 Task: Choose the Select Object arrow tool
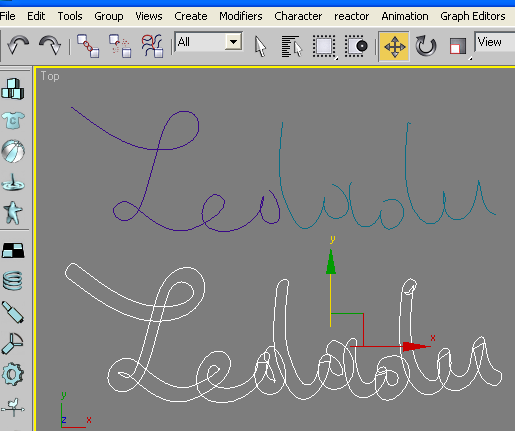260,46
